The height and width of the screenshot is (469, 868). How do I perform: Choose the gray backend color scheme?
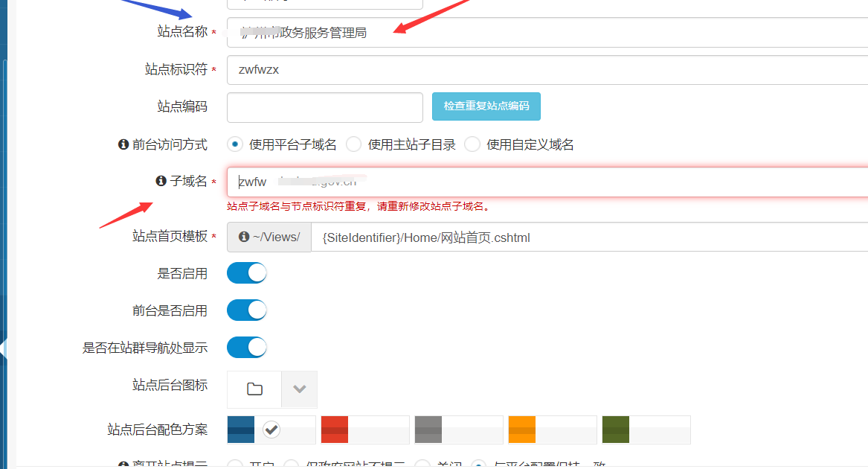click(458, 430)
